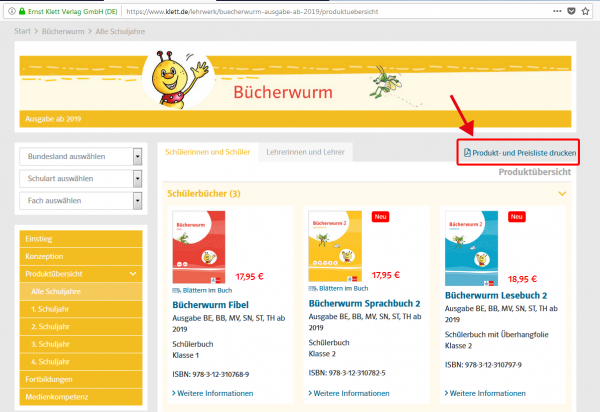Click Weitere Informationen for Sprachbuch 2

click(349, 393)
